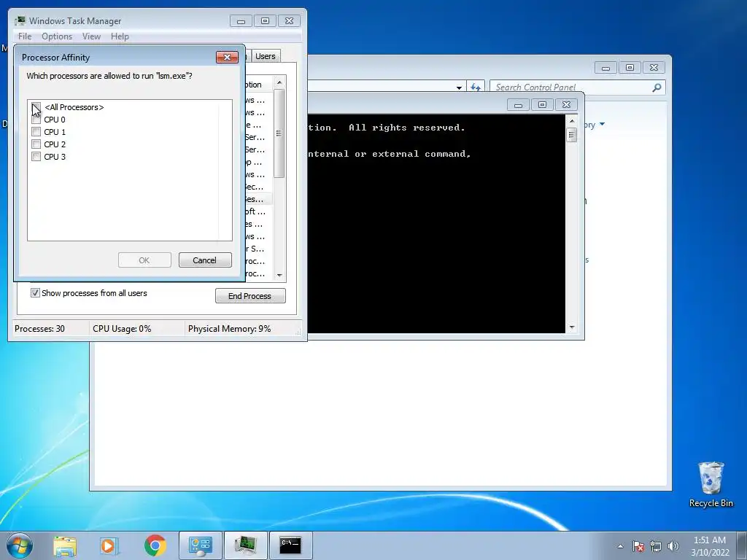The height and width of the screenshot is (560, 747).
Task: Close the Processor Affinity dialog
Action: tap(228, 57)
